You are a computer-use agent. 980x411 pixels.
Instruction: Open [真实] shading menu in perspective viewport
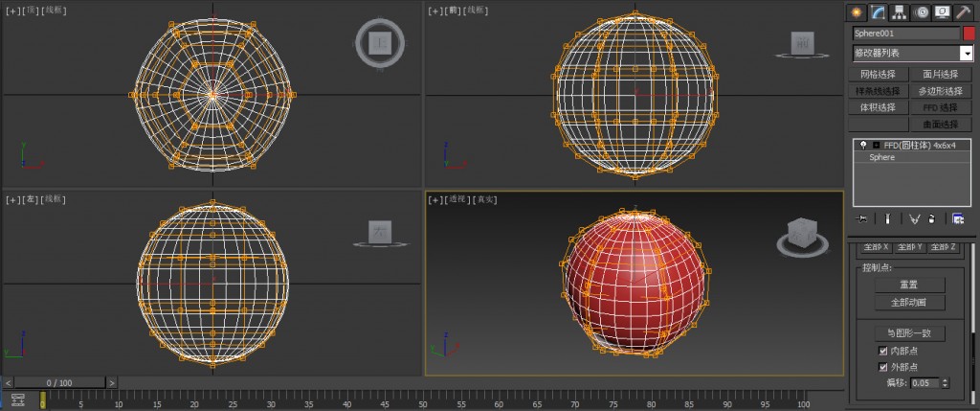[x=484, y=199]
